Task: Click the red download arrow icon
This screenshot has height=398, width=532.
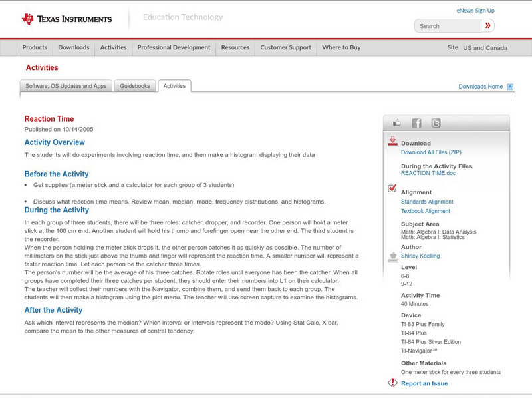Action: (x=392, y=141)
